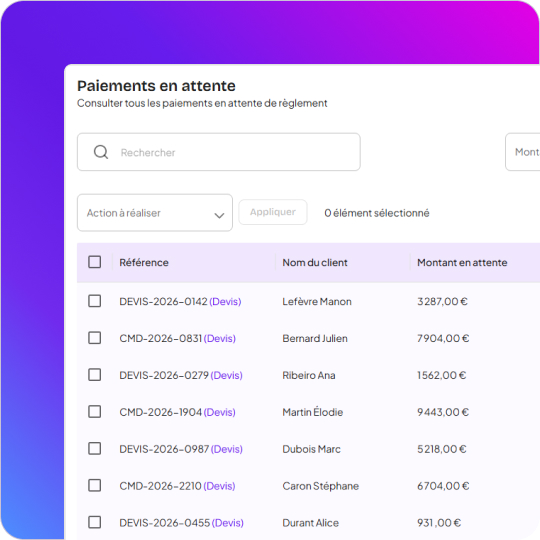The image size is (540, 540).
Task: Check the Martin Élodie row checkbox
Action: click(x=94, y=412)
